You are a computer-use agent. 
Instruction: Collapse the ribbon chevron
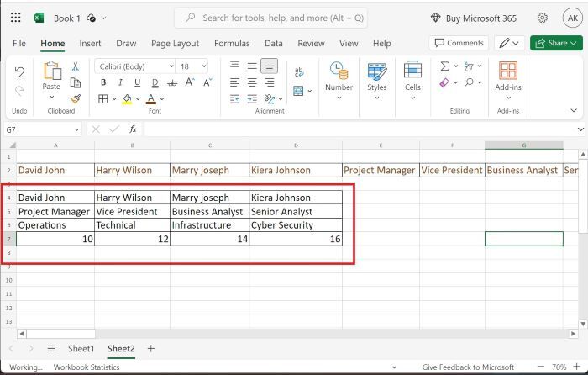point(574,110)
